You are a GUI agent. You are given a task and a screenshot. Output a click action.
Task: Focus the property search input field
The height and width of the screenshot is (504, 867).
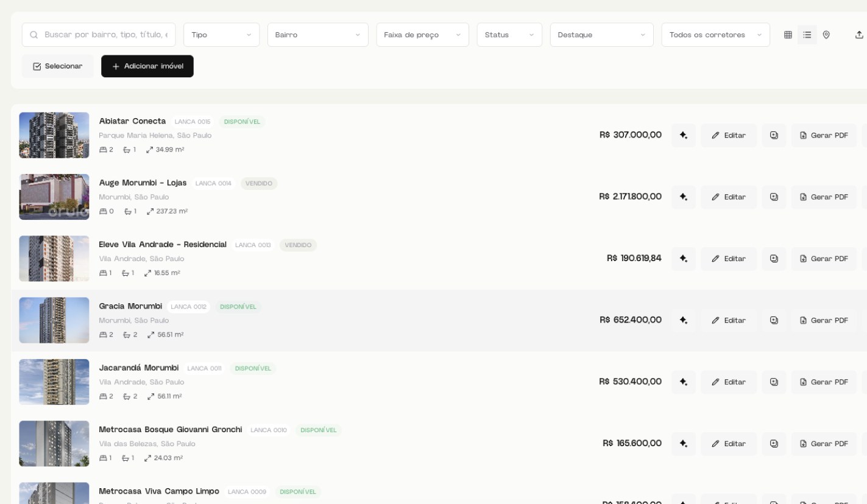point(99,35)
